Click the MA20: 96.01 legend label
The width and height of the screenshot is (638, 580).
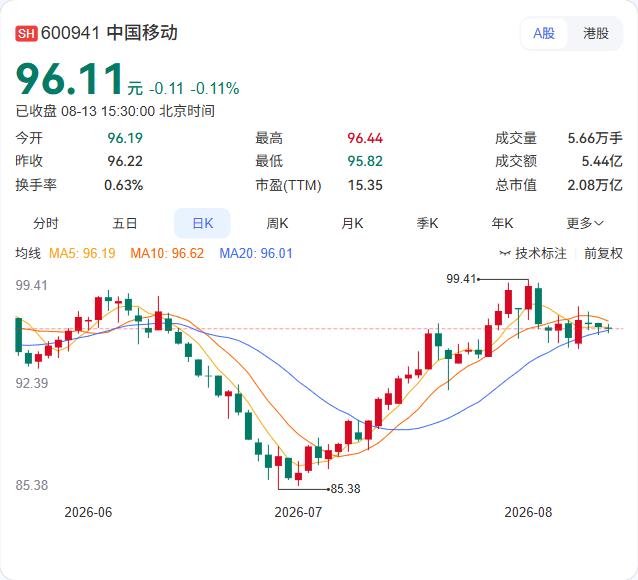coord(256,254)
